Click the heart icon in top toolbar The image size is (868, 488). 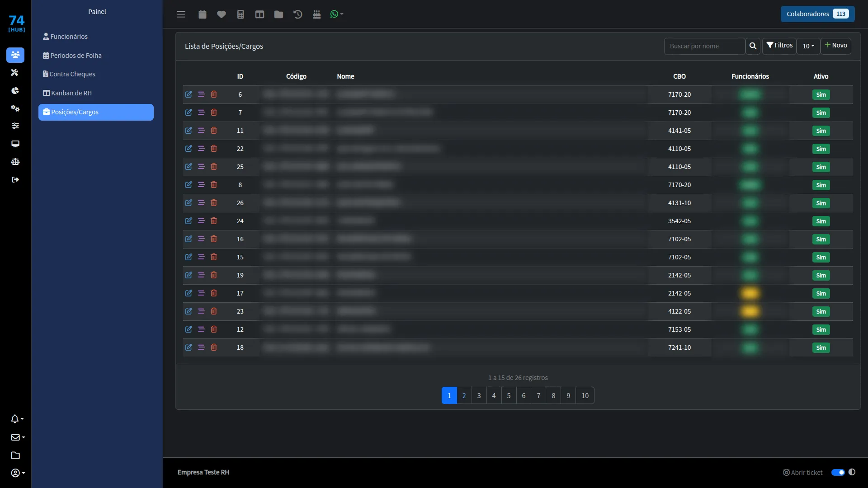pos(222,14)
